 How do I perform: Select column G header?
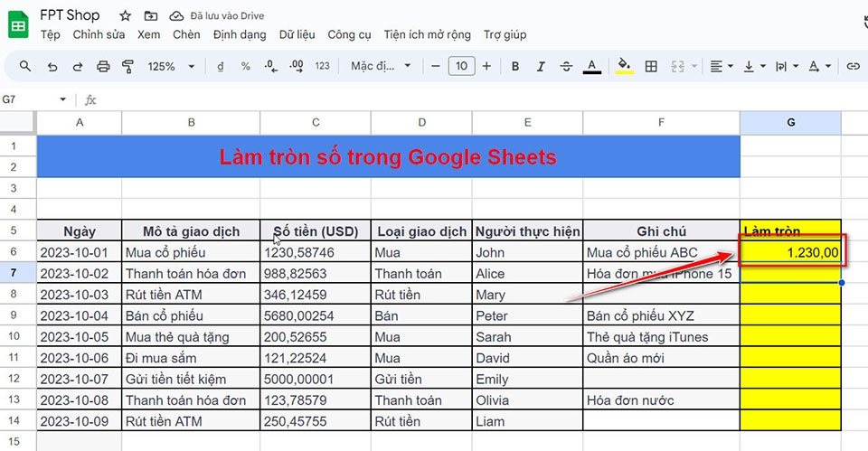click(x=790, y=123)
